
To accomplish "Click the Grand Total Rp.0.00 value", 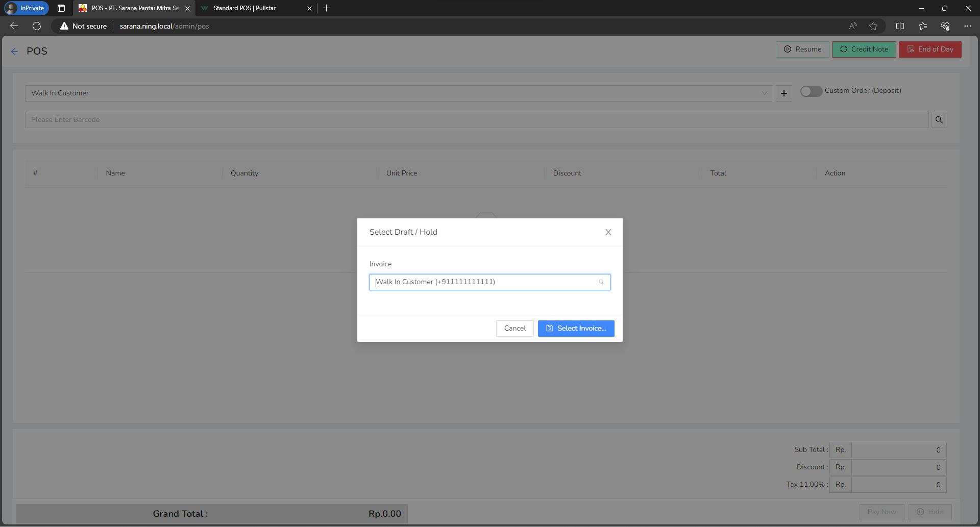I will (x=385, y=514).
